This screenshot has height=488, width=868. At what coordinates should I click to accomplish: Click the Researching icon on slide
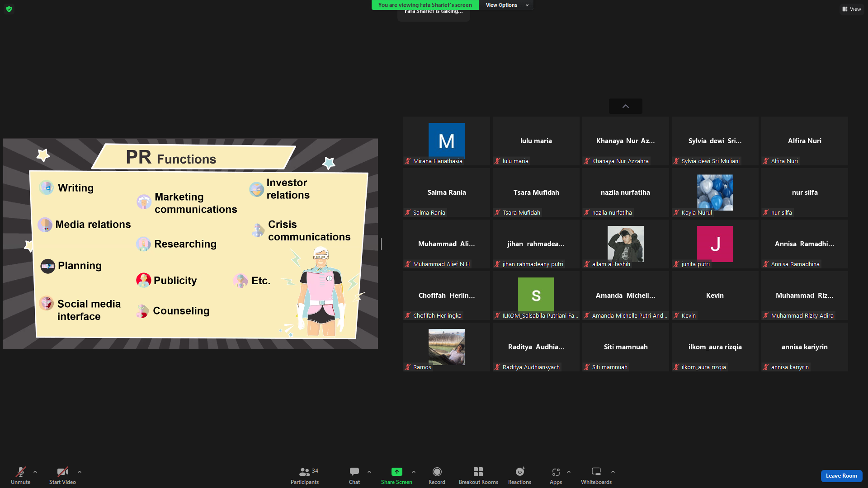143,244
